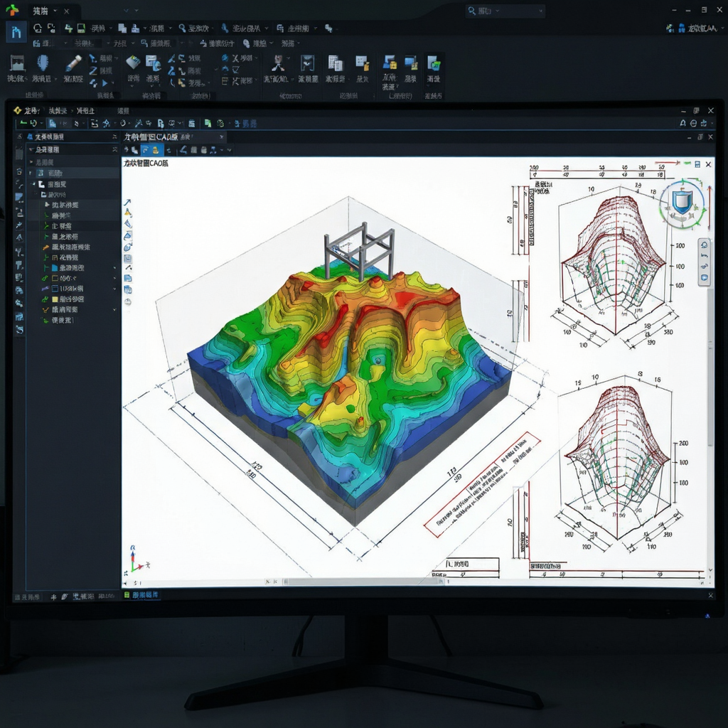Toggle the green minus control at viewport top-right

coord(687,164)
